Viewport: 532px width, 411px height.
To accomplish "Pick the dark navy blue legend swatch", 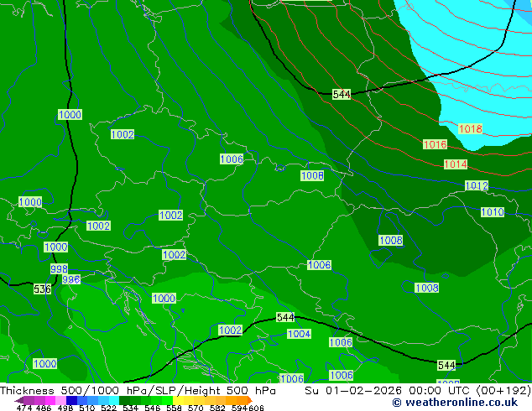I will 71,400.
